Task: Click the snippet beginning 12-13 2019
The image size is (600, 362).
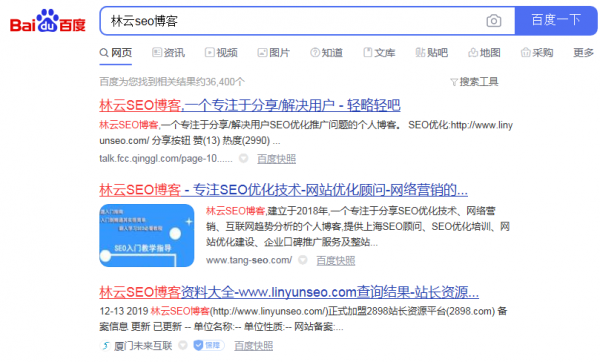Action: coord(303,319)
